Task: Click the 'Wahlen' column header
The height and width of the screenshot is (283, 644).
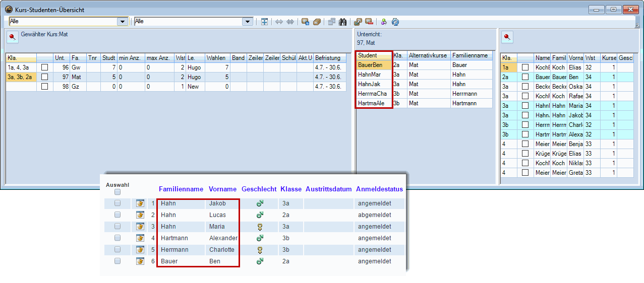Action: 217,58
